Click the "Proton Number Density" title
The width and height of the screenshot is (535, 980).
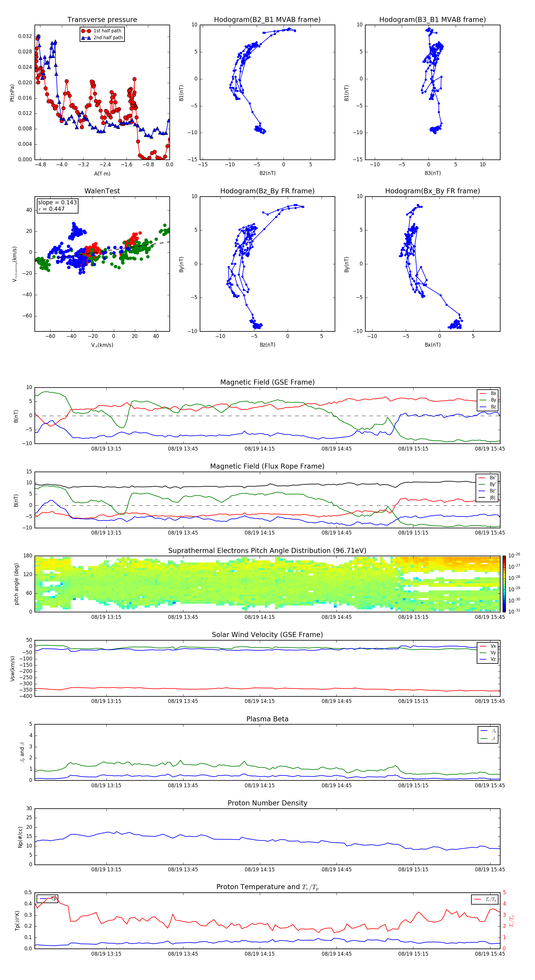(267, 803)
